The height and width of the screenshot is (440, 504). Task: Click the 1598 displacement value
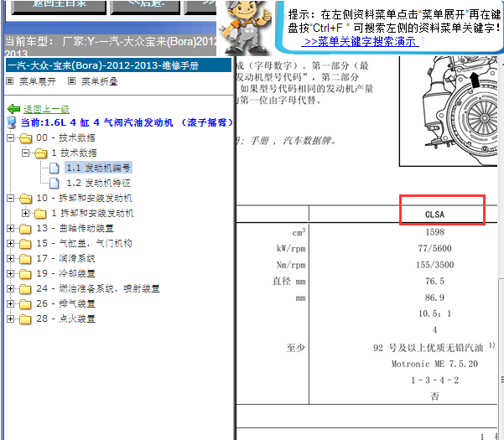(x=435, y=232)
